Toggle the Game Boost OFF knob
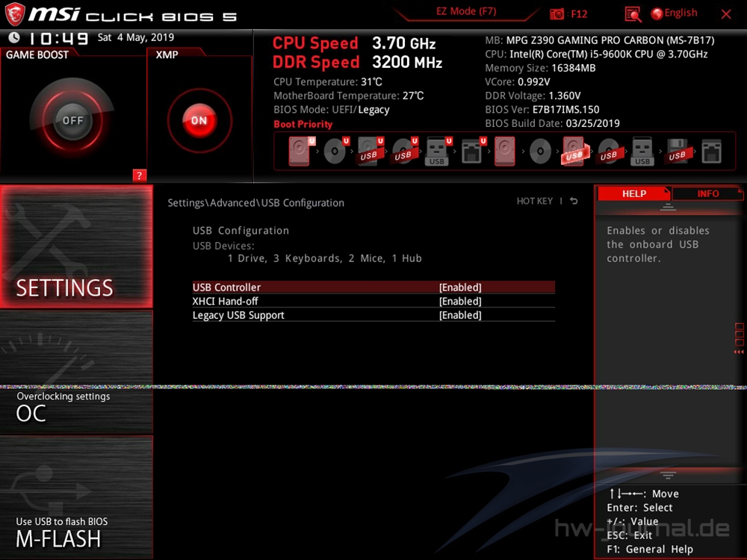This screenshot has height=560, width=747. coord(72,120)
